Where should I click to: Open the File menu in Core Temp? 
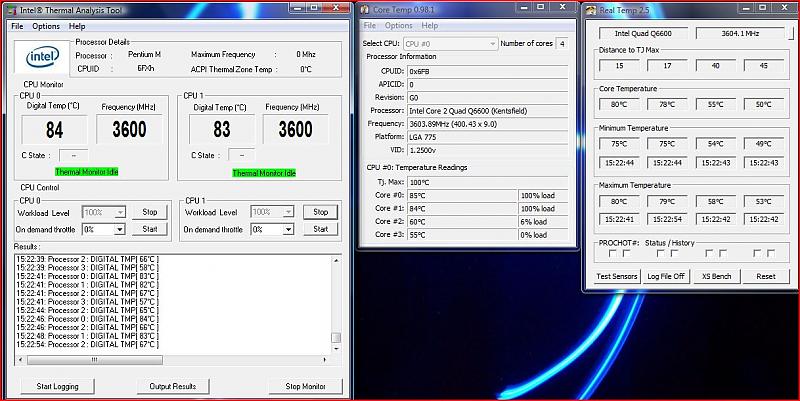(x=369, y=26)
